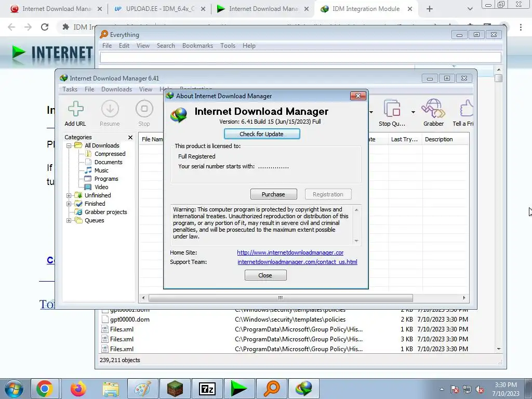Open the Everything Tools menu
Screen dimensions: 532x399
click(228, 46)
